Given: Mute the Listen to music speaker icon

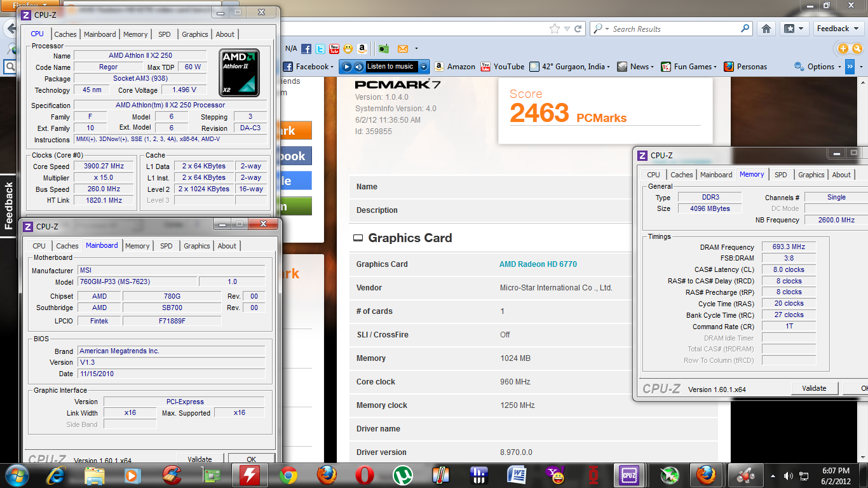Looking at the screenshot, I should [x=358, y=67].
